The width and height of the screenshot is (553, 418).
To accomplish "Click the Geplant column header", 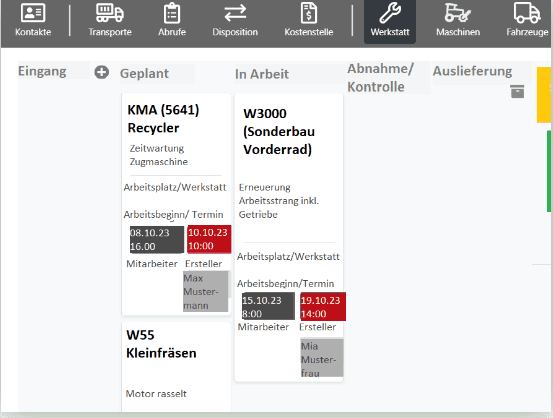I will tap(144, 74).
